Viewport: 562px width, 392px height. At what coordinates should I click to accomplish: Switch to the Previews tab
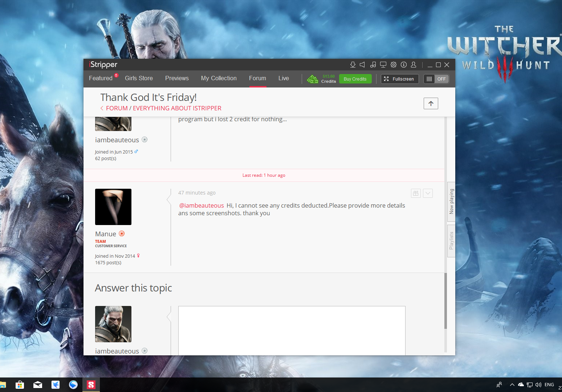[177, 78]
